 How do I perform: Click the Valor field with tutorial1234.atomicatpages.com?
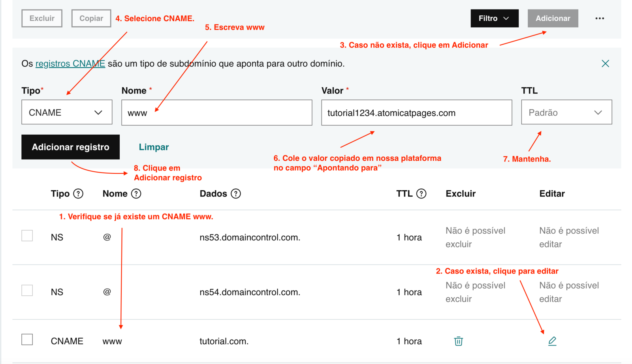(x=417, y=113)
